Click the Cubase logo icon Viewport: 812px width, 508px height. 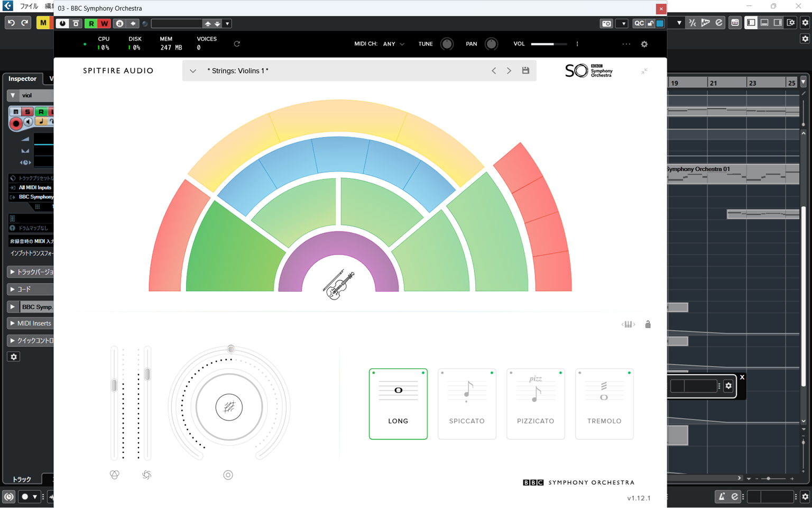[7, 6]
